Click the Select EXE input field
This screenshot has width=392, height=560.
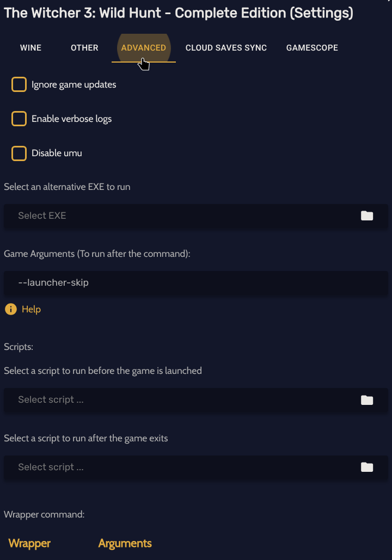click(x=180, y=216)
